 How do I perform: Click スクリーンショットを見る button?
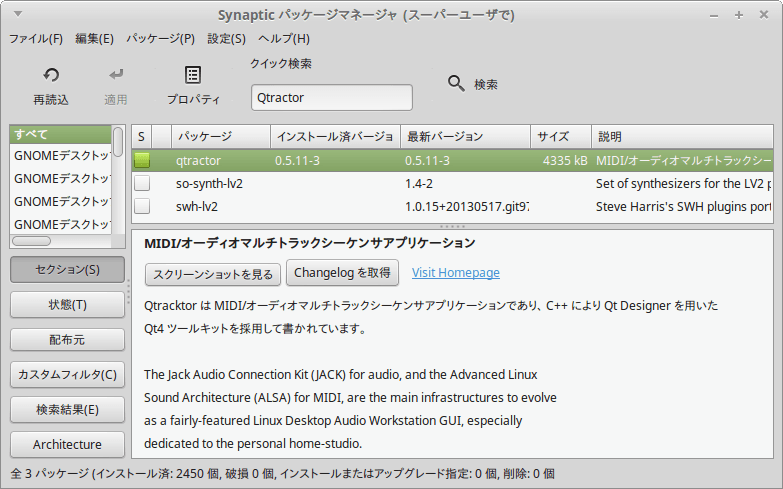[213, 274]
